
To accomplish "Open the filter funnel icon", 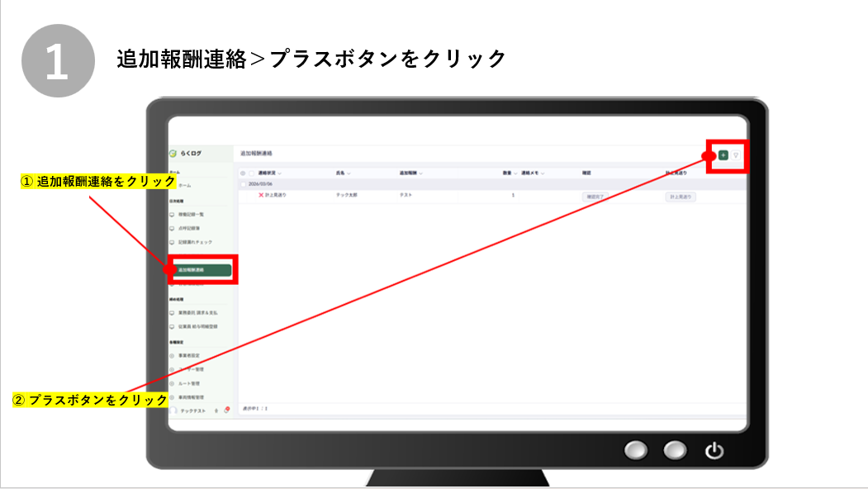I will [736, 154].
